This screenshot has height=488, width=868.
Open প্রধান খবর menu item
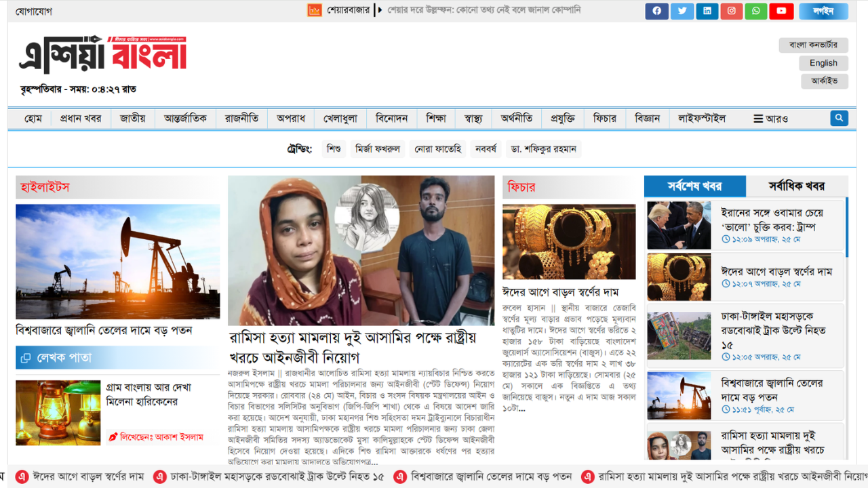(81, 119)
